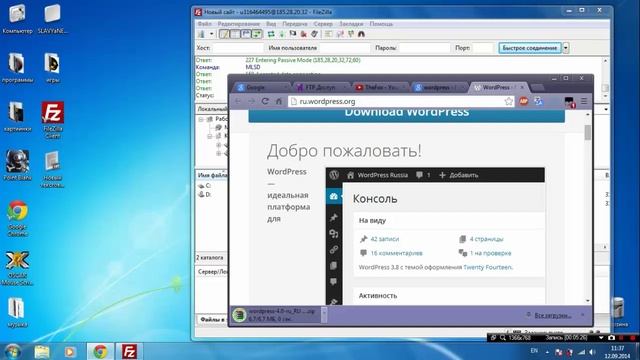Open Передача menu in FileZilla
This screenshot has height=360, width=640.
click(295, 24)
